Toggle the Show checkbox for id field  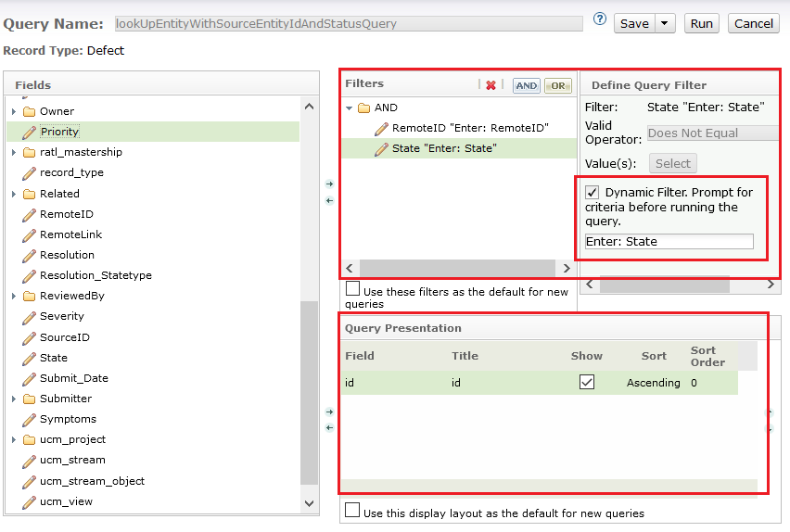coord(586,382)
